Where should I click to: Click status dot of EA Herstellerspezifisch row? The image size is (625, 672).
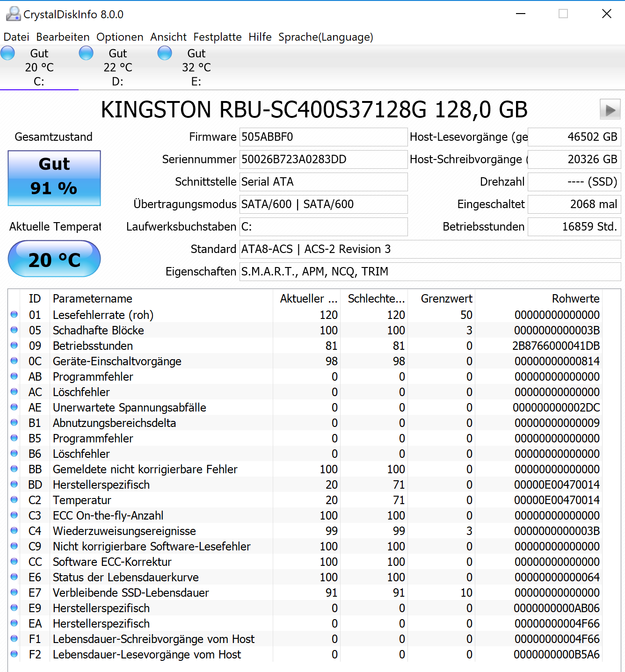pos(14,623)
